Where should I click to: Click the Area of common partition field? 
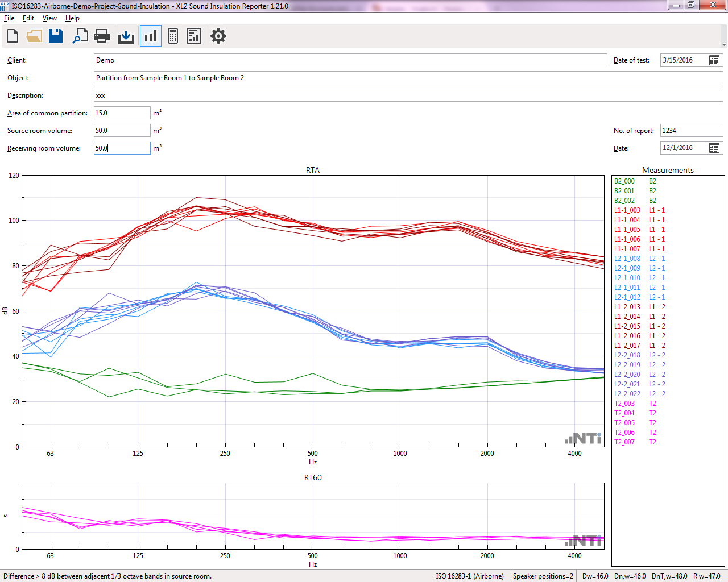coord(122,113)
